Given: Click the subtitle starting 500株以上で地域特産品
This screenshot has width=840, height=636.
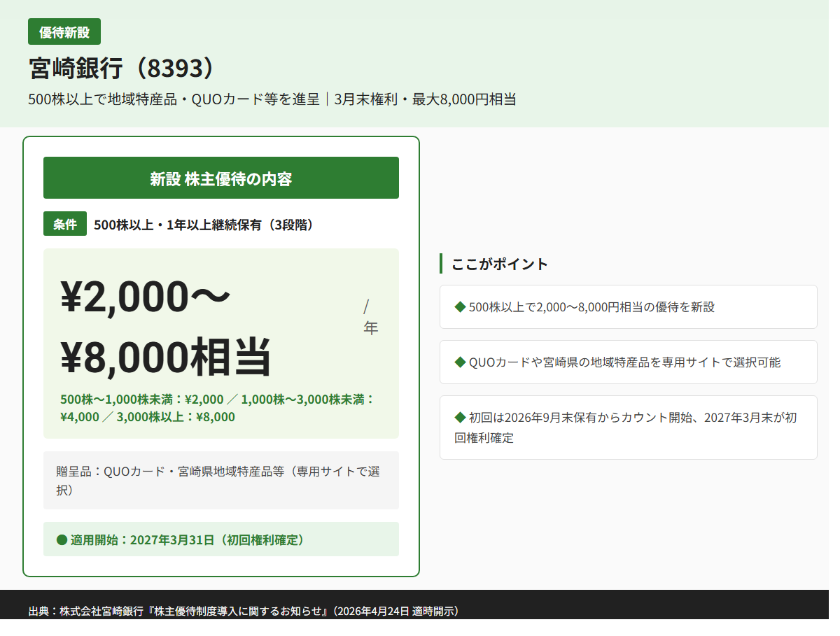Looking at the screenshot, I should [x=272, y=99].
